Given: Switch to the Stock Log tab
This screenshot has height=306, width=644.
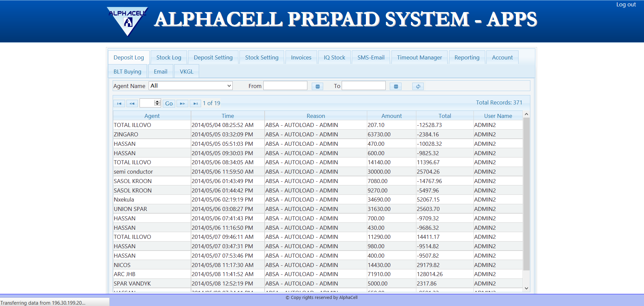Looking at the screenshot, I should 168,57.
